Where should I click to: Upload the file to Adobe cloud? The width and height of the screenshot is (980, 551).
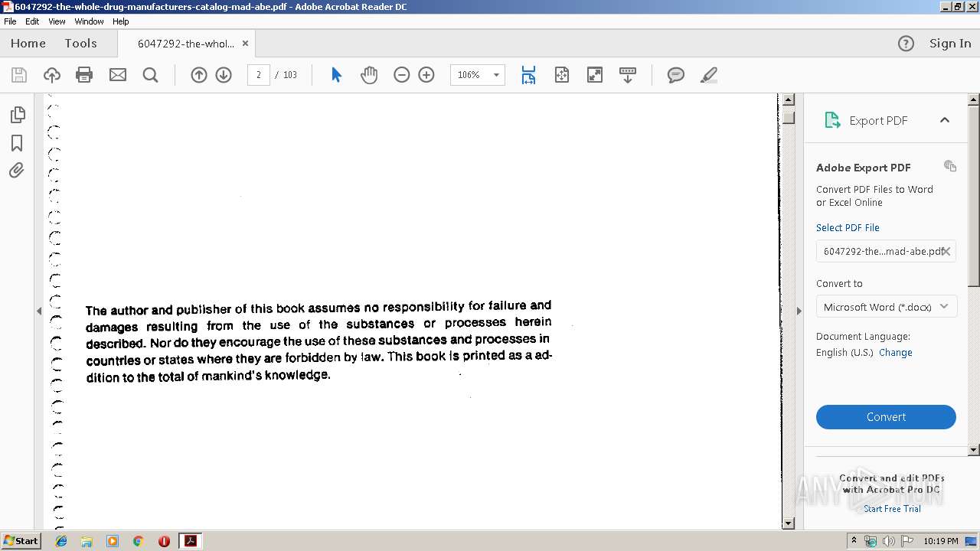[51, 75]
